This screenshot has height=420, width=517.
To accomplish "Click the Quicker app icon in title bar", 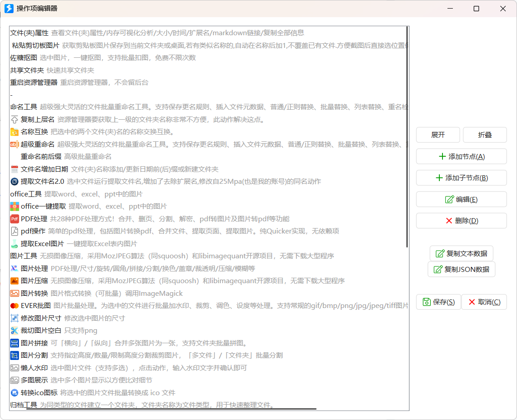I will (x=9, y=9).
